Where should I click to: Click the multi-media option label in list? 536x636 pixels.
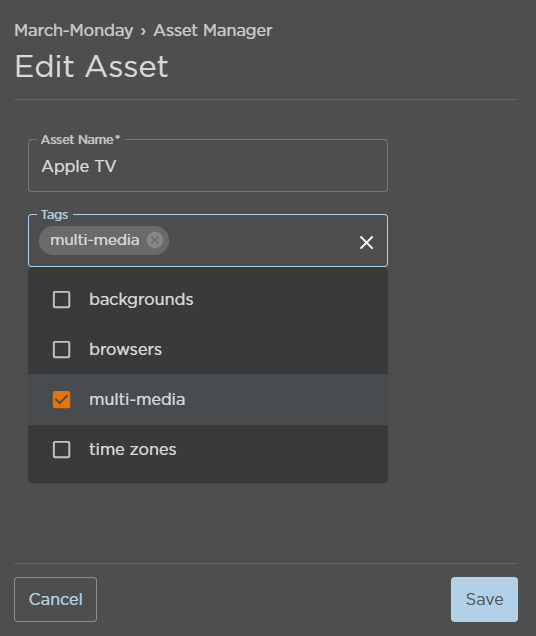tap(137, 400)
